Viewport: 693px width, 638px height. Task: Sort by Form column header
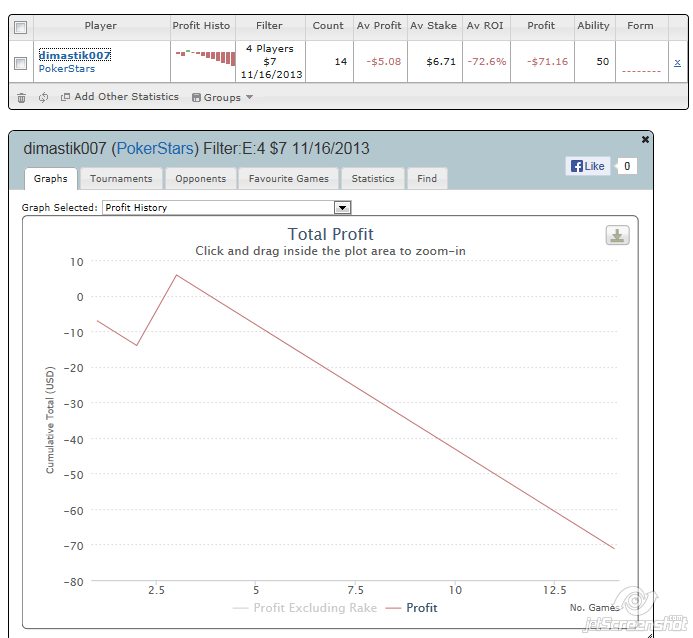pyautogui.click(x=640, y=26)
